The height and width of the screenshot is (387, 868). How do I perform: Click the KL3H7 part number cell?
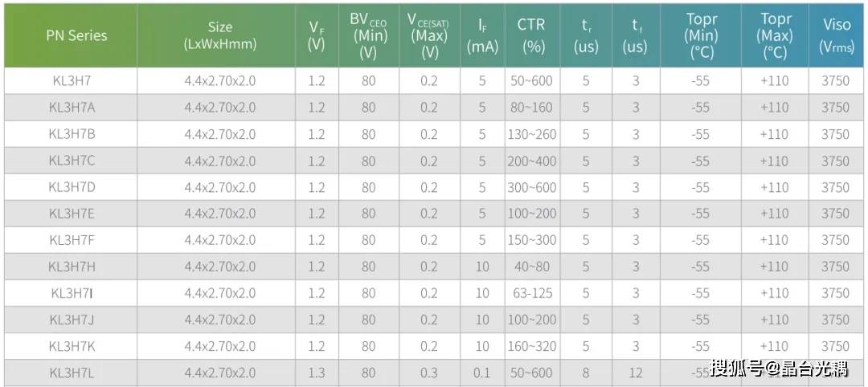tap(70, 81)
